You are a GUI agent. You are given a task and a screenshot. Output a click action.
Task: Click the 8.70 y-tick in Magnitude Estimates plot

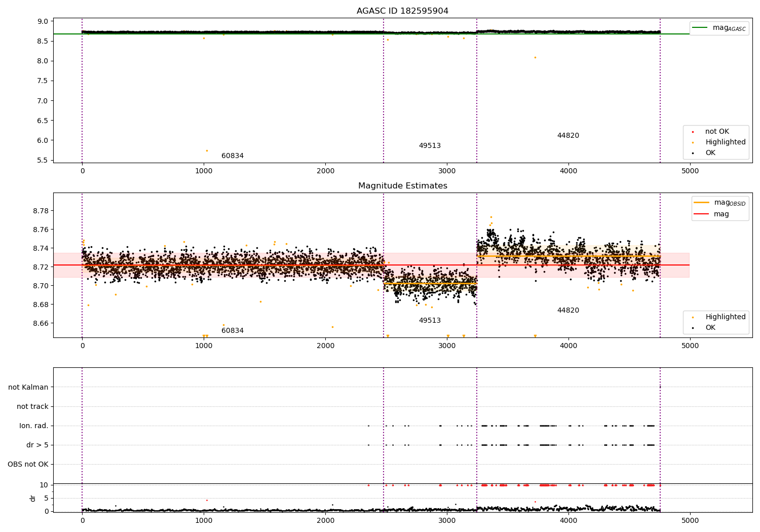[x=41, y=286]
